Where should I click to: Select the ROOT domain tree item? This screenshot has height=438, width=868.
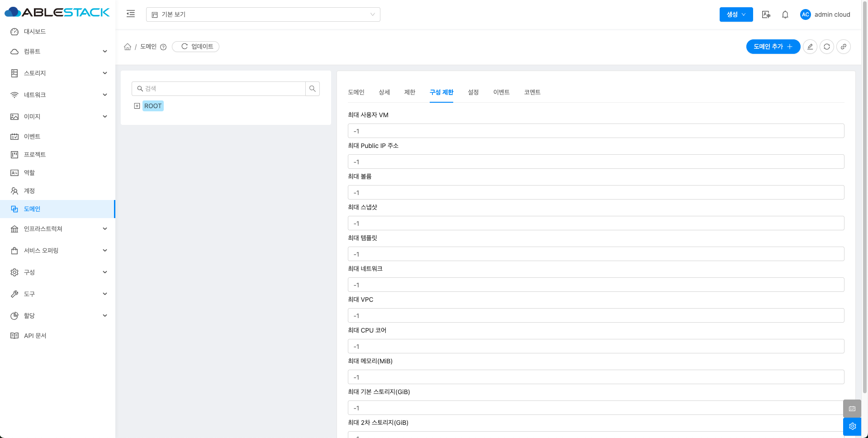(x=153, y=106)
